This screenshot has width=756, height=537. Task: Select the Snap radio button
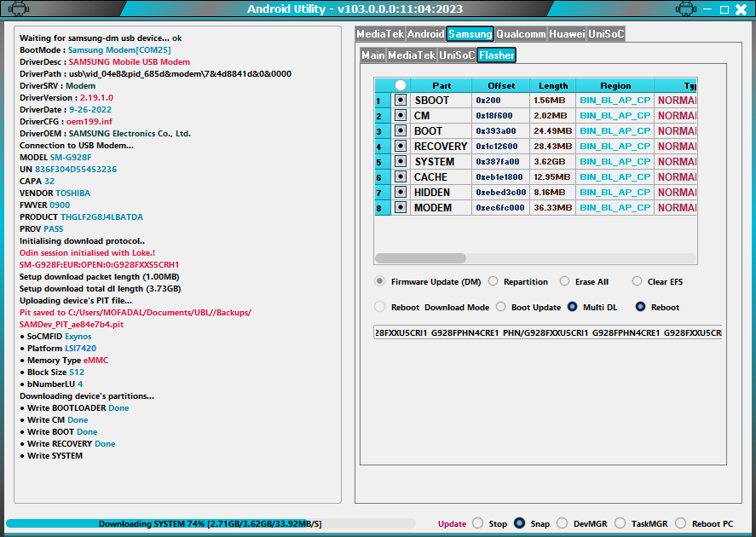(519, 523)
